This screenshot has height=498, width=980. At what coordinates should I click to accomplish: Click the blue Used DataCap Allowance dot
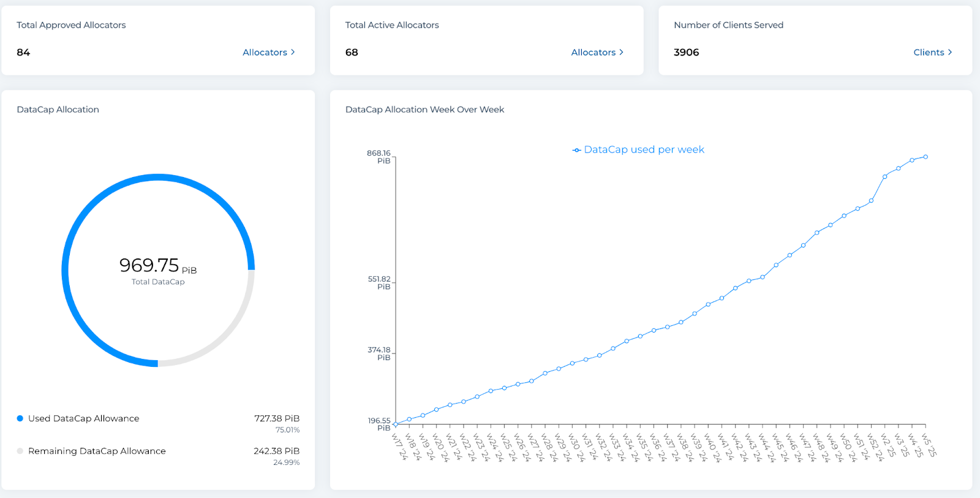(20, 418)
